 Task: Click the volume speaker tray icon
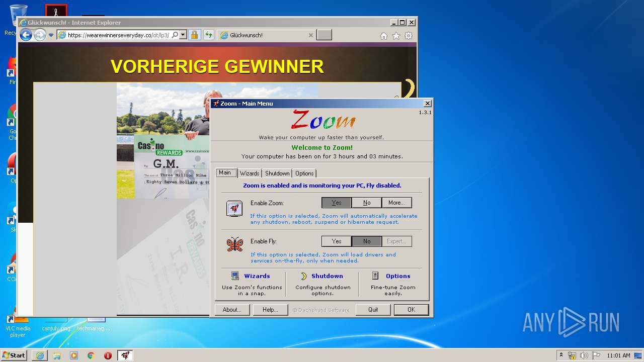click(584, 355)
